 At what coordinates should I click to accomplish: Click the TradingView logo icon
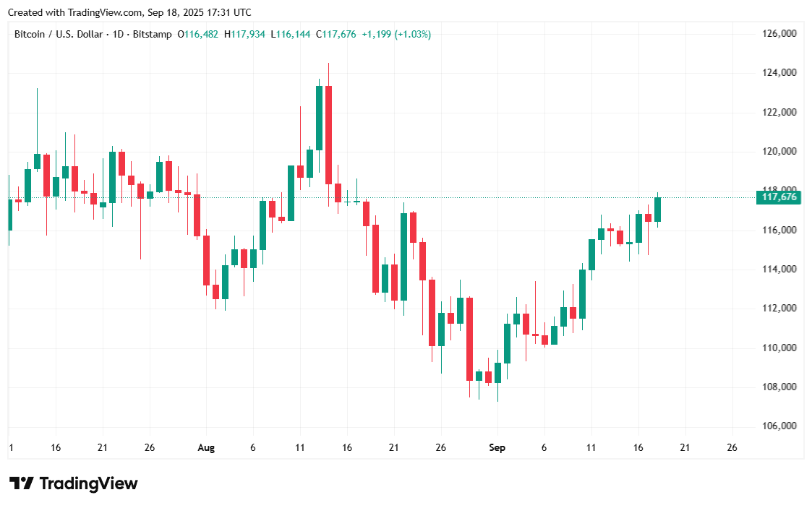pyautogui.click(x=21, y=483)
